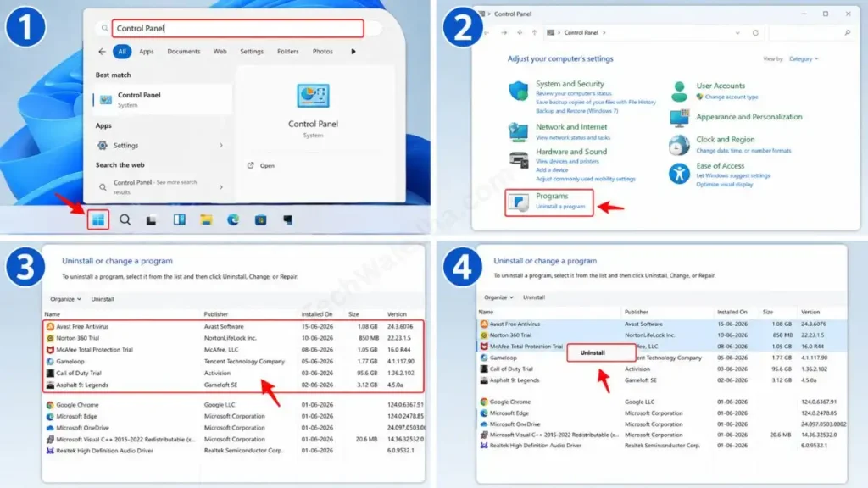Click View network status and tasks
The height and width of the screenshot is (488, 868).
[x=572, y=137]
